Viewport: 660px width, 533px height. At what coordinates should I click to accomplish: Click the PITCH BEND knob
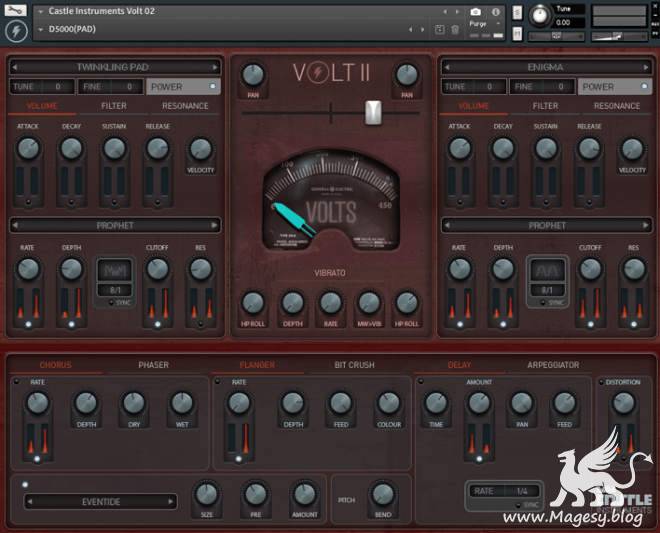click(x=383, y=494)
